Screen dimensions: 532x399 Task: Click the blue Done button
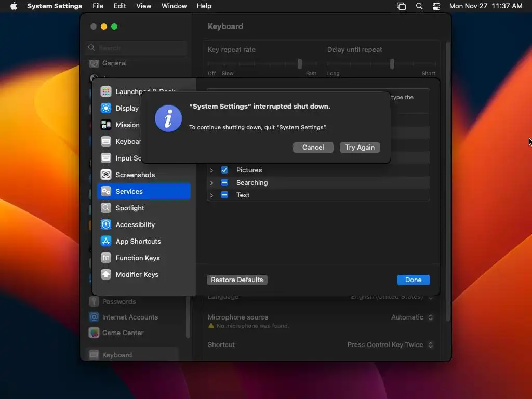[x=413, y=280]
